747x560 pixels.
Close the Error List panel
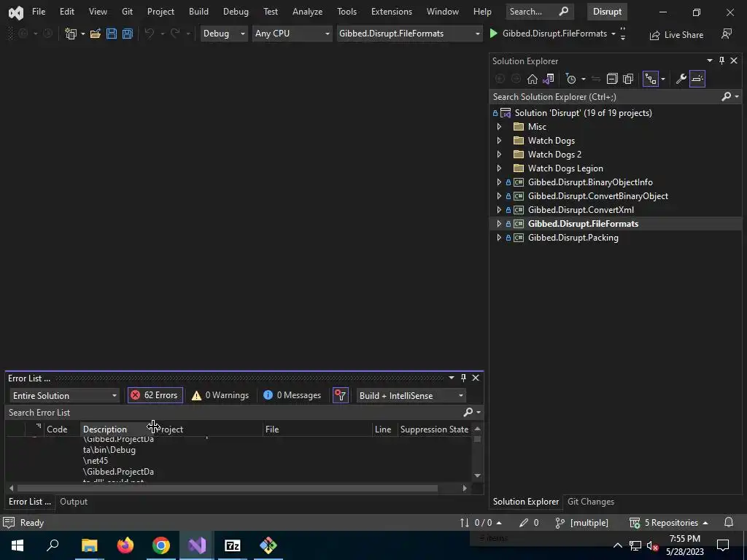coord(476,378)
